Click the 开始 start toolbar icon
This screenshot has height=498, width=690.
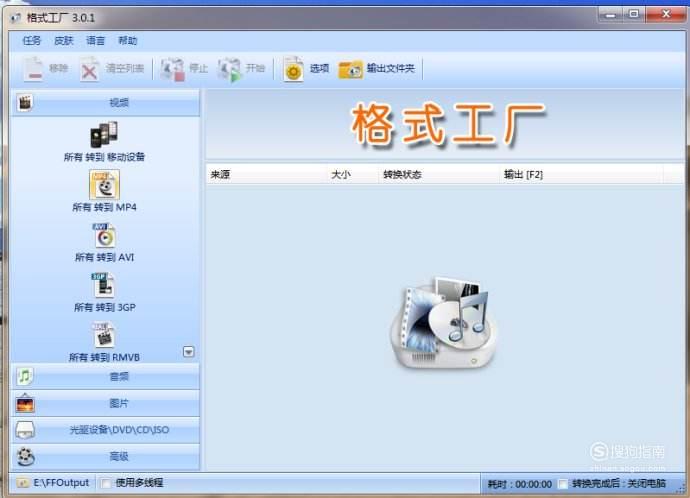229,70
